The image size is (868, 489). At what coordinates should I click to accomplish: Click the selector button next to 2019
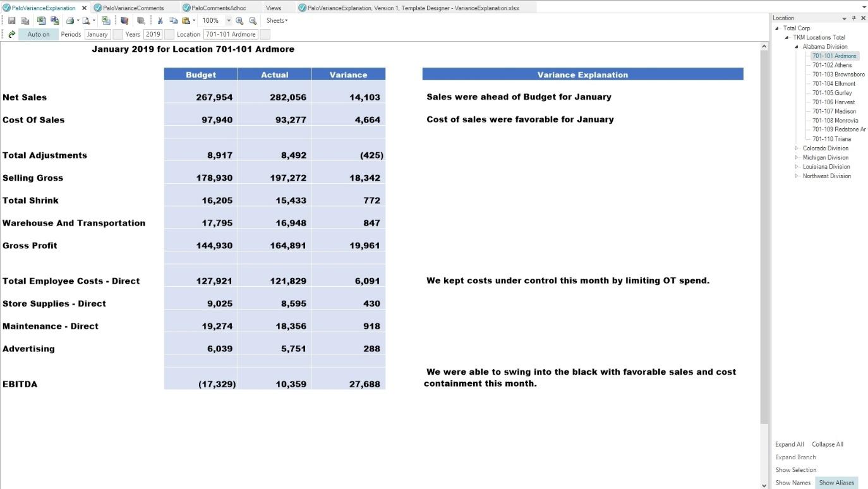click(x=169, y=34)
